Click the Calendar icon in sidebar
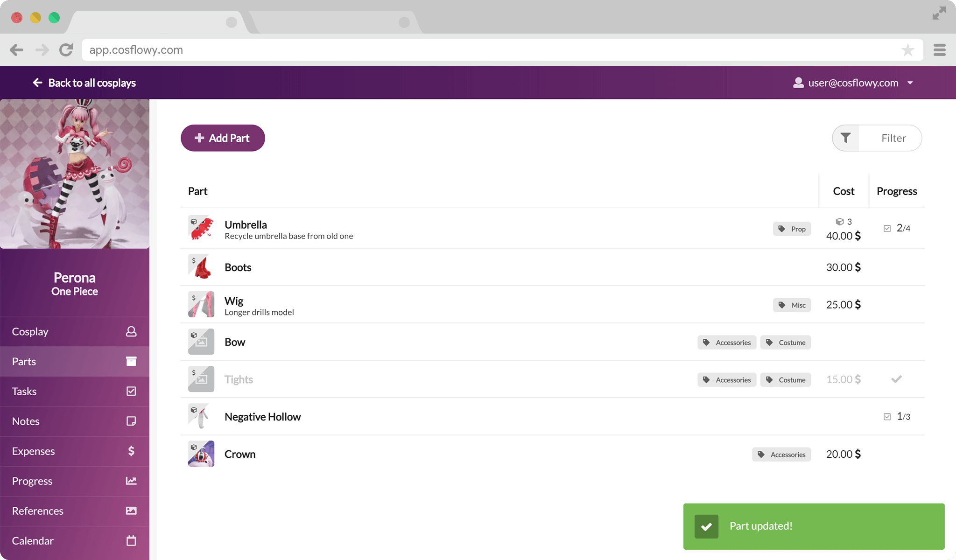The height and width of the screenshot is (560, 956). (131, 540)
